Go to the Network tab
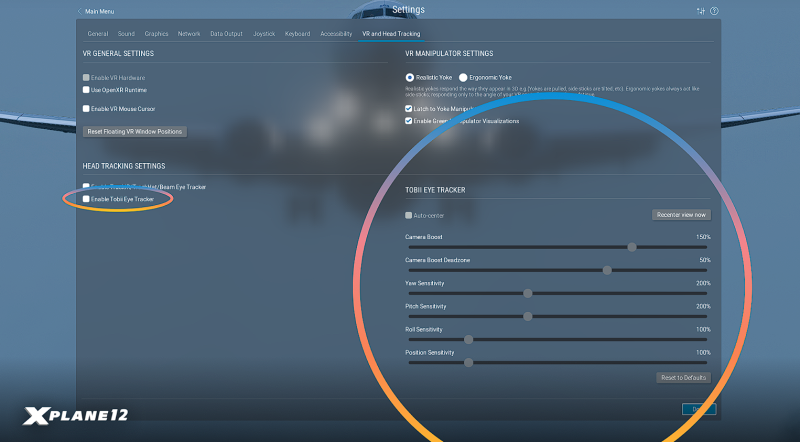The width and height of the screenshot is (800, 442). point(189,33)
